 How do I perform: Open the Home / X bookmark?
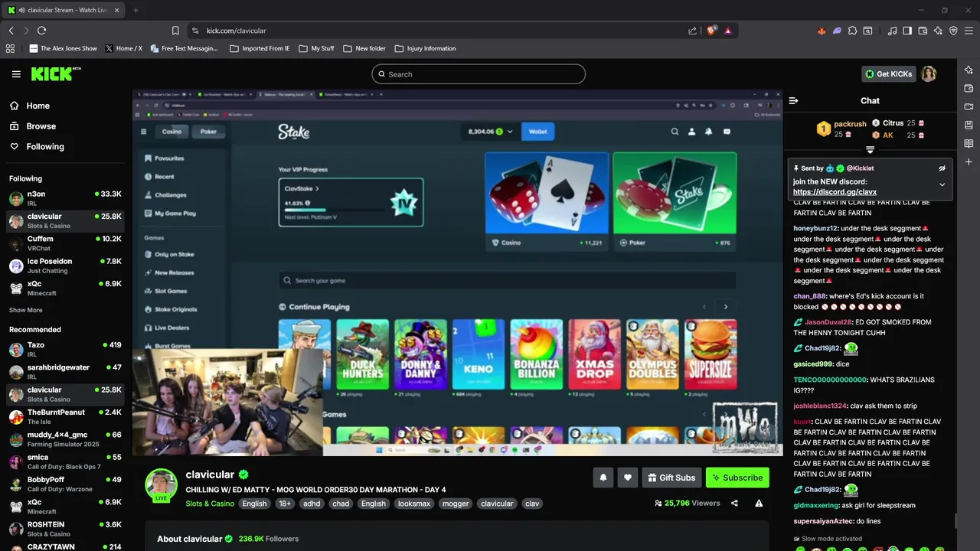(x=123, y=48)
